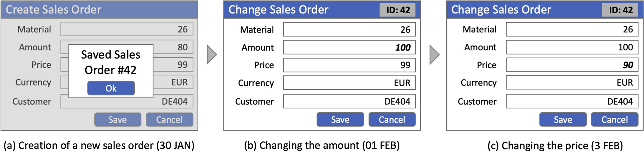Click Save in the Create Sales Order form
Screen dimensions: 644x152
tap(118, 120)
